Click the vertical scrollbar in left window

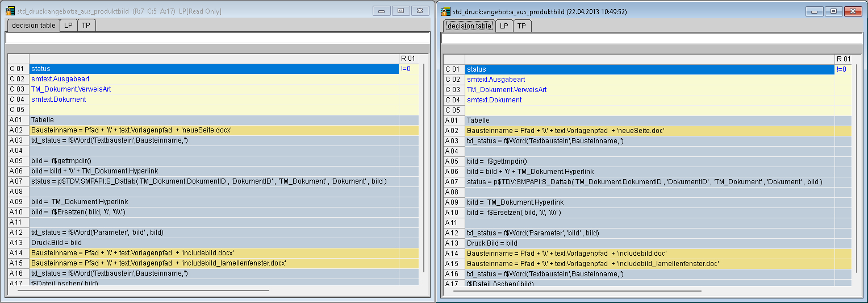(x=424, y=168)
